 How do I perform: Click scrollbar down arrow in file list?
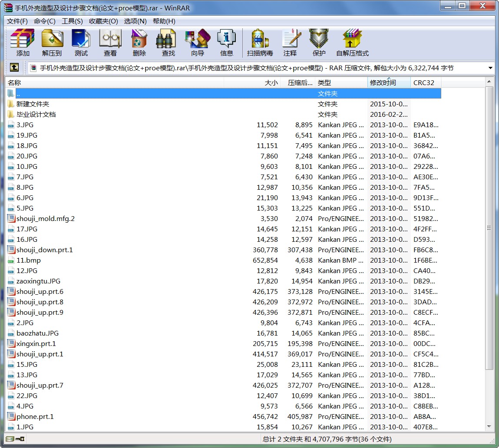click(489, 427)
